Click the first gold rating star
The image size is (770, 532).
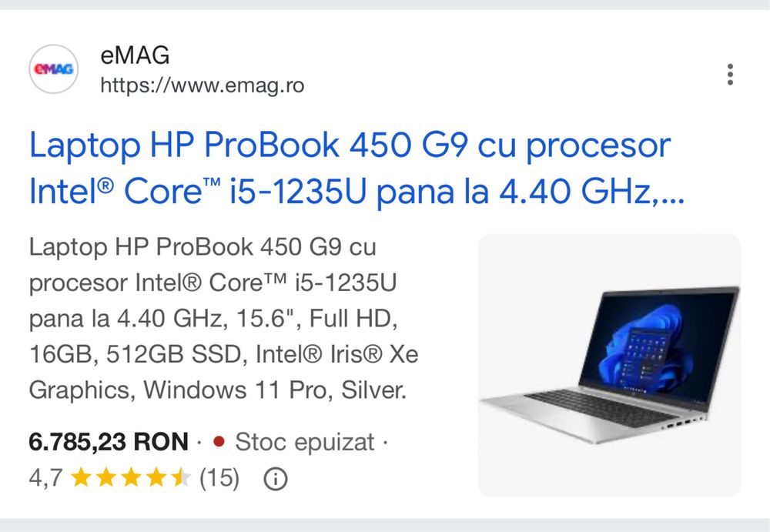[81, 477]
